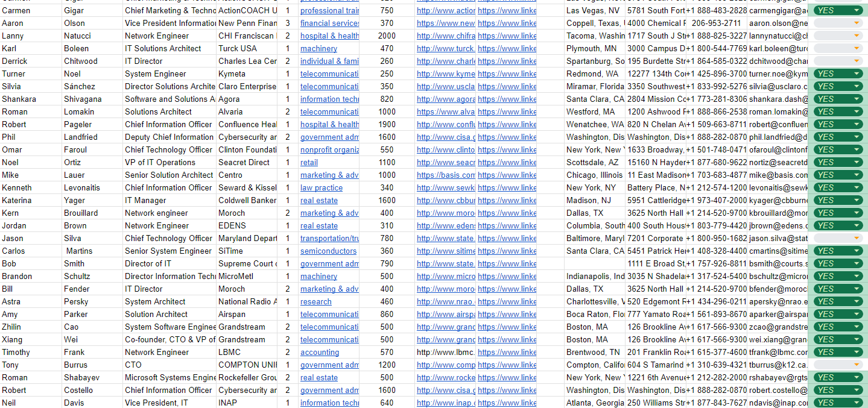This screenshot has height=408, width=868.
Task: Click the email cell 'jbrown@edens'
Action: click(777, 225)
